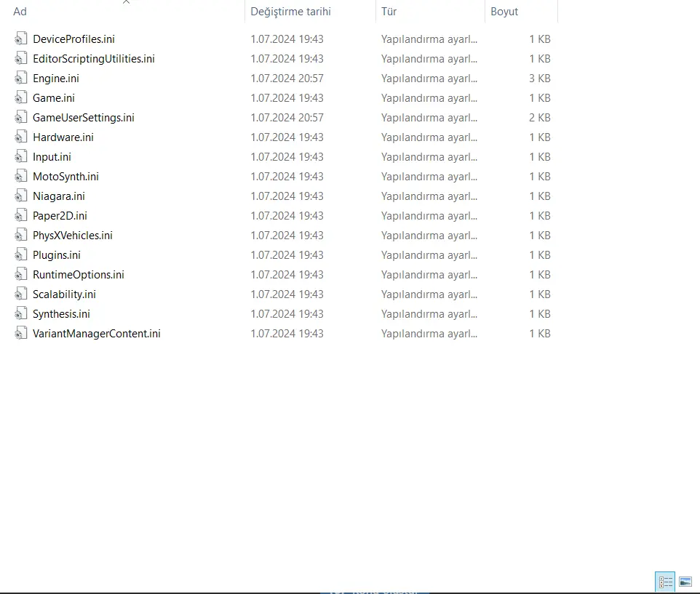Select the EditorScriptingUtilities.ini file name

click(94, 59)
